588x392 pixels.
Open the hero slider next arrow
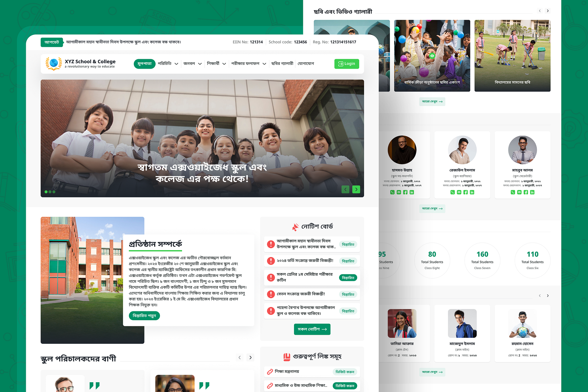356,189
